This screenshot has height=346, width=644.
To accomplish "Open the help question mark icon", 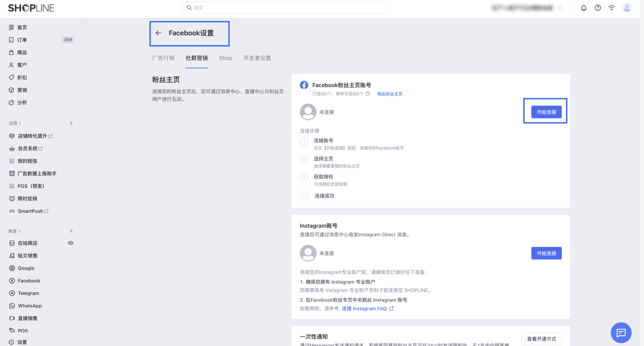I will click(x=598, y=8).
